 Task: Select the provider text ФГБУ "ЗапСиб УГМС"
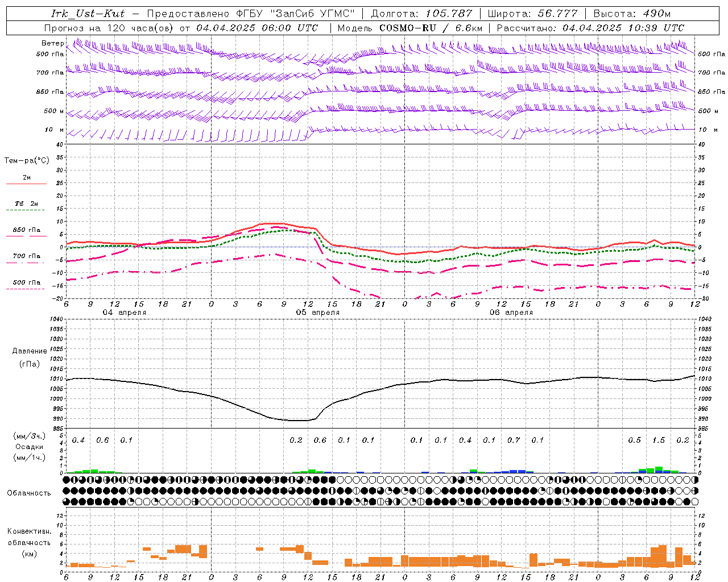(x=295, y=14)
